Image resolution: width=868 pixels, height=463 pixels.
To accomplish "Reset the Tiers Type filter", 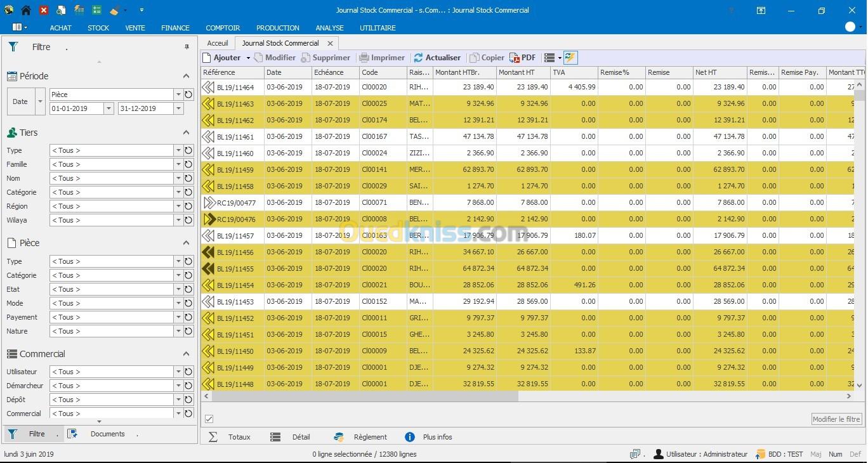I will click(x=188, y=150).
